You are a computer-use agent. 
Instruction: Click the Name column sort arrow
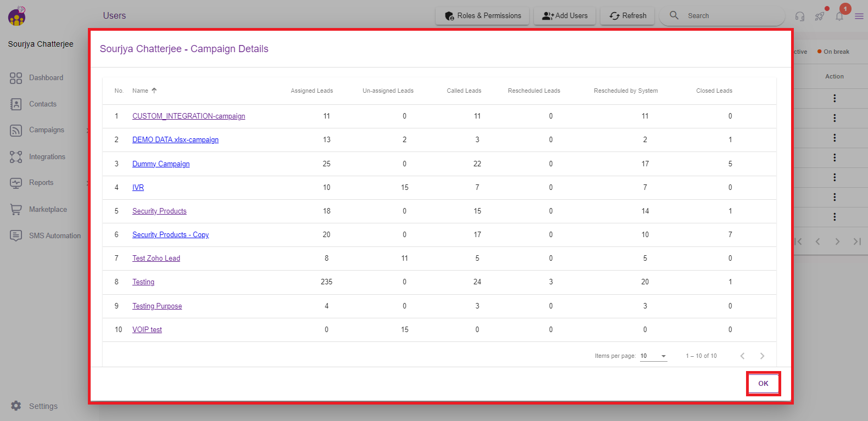[154, 91]
